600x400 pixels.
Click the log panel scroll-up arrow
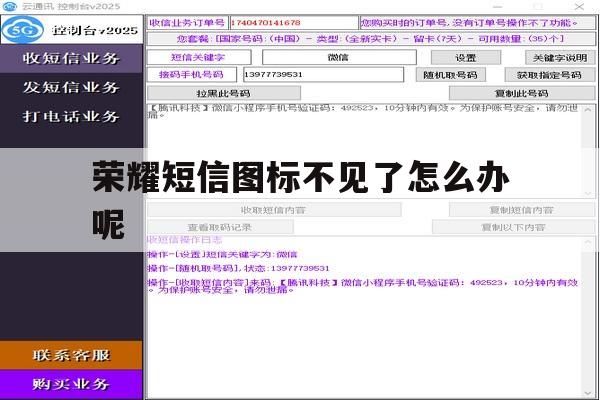(x=588, y=243)
